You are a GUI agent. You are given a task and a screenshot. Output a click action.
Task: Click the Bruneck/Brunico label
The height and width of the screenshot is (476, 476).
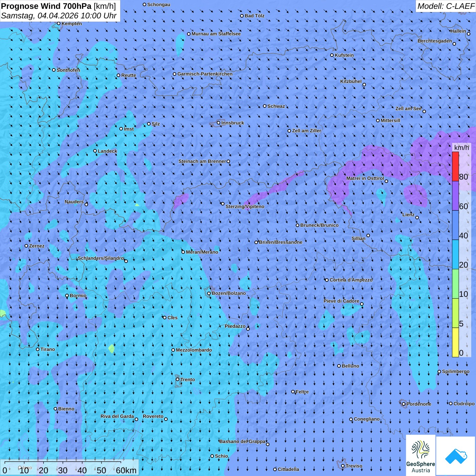[319, 225]
